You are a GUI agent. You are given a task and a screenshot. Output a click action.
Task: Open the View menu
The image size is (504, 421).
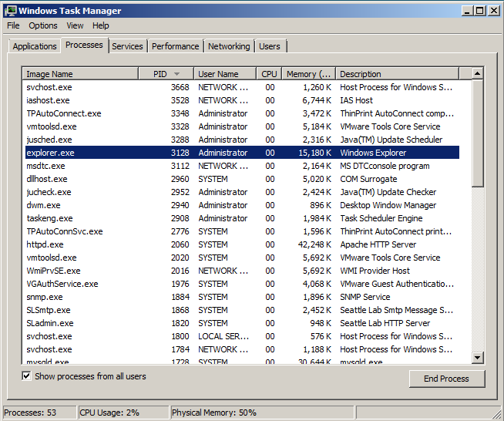point(75,25)
